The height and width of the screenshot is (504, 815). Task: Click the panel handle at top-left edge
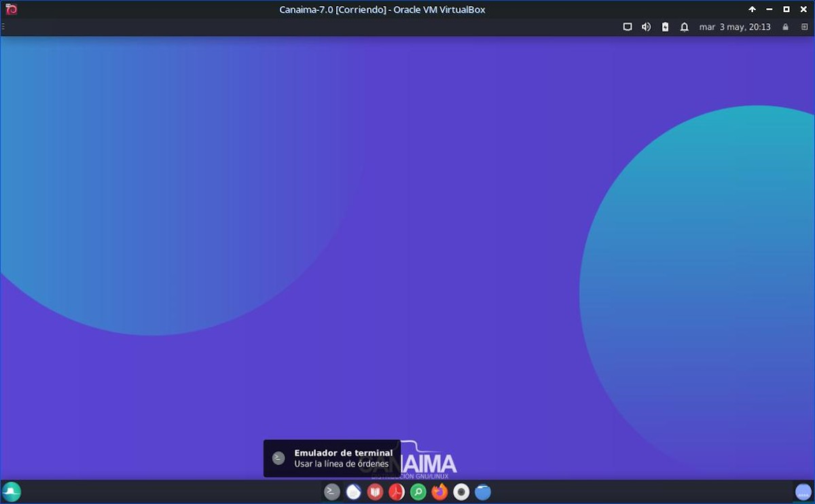pyautogui.click(x=3, y=27)
